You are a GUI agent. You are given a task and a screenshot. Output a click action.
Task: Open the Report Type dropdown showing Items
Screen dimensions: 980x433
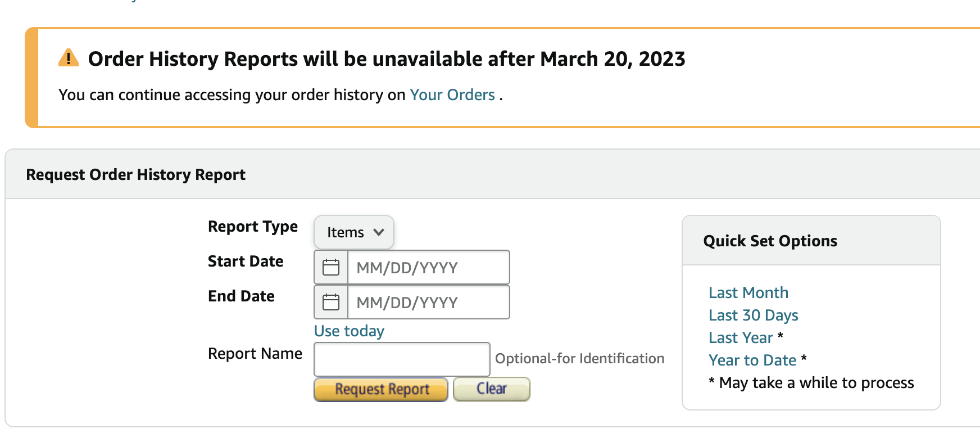353,232
